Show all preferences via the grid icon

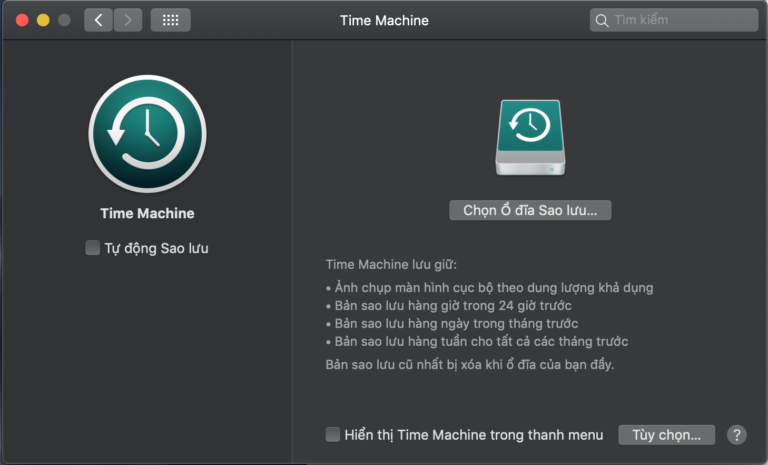170,20
